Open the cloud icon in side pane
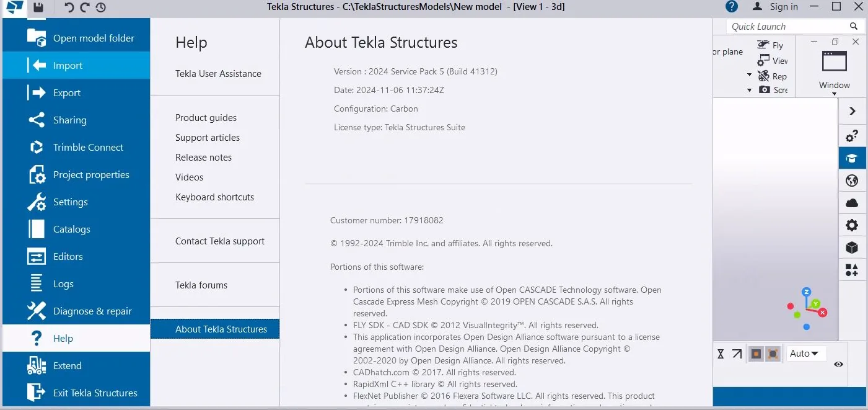 pos(852,203)
